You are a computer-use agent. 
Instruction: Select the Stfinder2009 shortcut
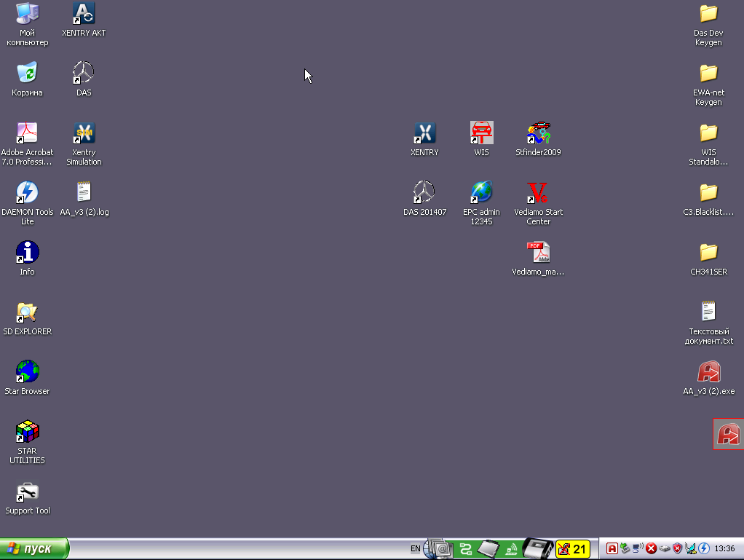[x=538, y=138]
